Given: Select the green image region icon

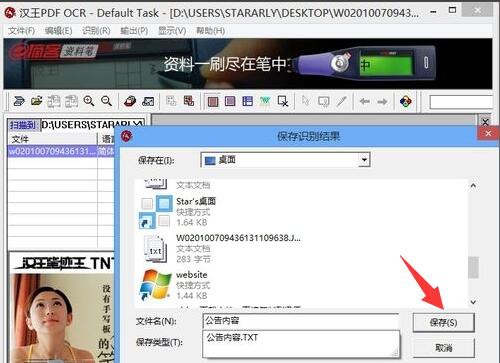Looking at the screenshot, I should (x=265, y=101).
